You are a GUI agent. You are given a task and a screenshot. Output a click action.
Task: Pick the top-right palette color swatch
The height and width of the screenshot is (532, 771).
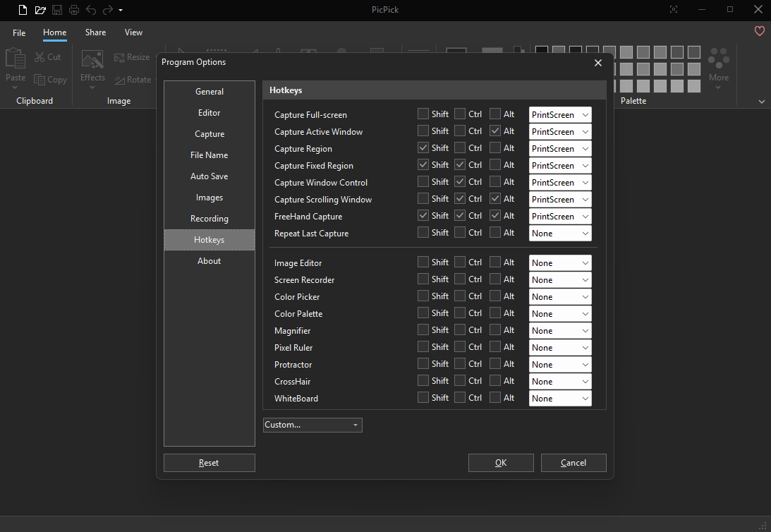click(694, 52)
